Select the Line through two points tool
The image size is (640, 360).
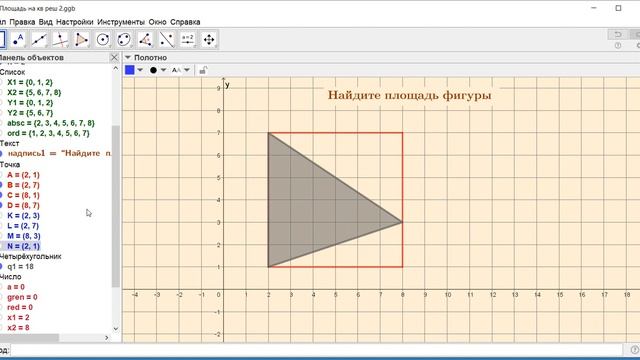[39, 40]
